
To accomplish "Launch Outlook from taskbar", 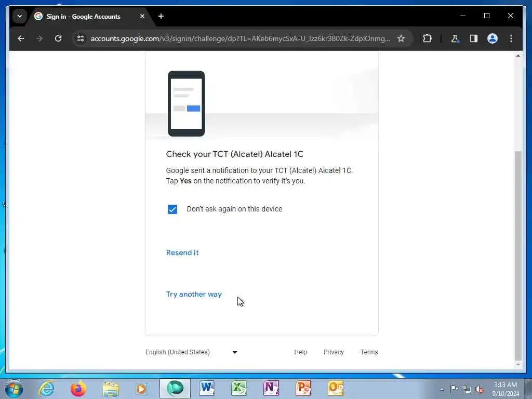I will coord(336,389).
